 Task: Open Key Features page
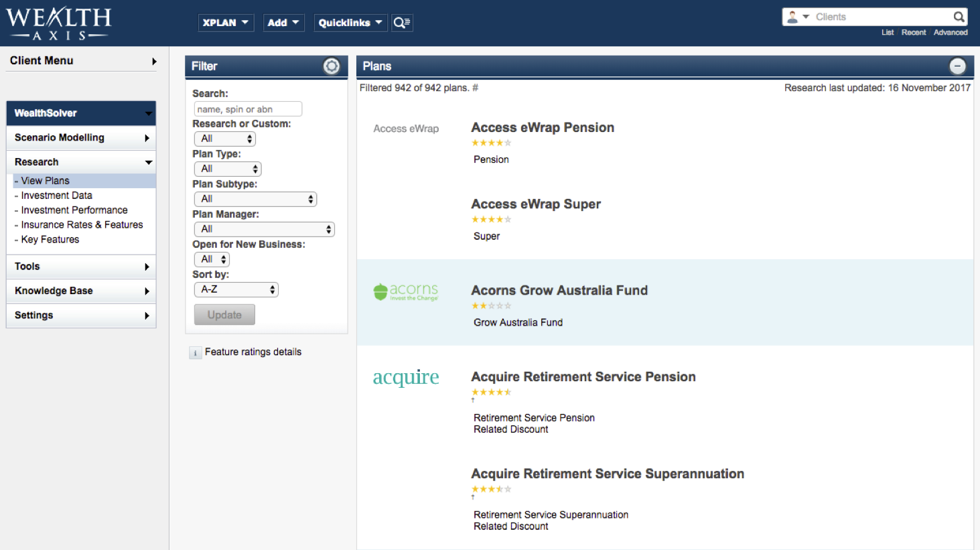(x=50, y=240)
